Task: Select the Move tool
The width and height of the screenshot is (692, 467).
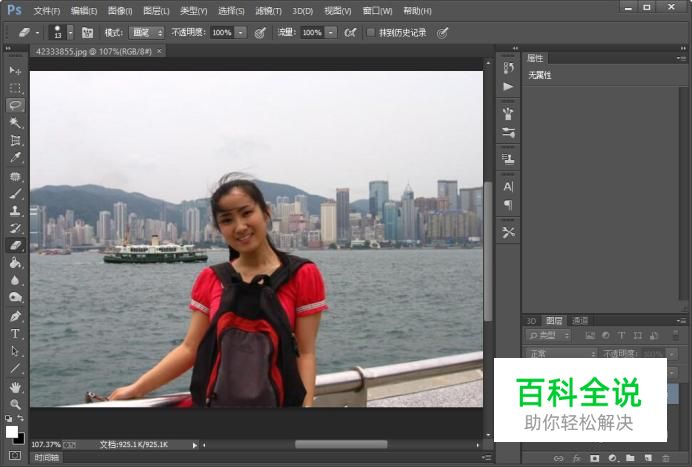Action: [15, 71]
